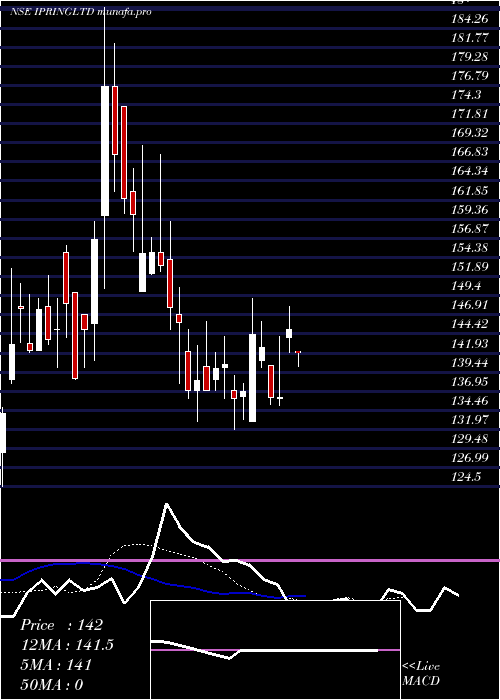Screen dimensions: 500x700
Task: Click the 146.91 price axis label
Action: click(x=470, y=305)
